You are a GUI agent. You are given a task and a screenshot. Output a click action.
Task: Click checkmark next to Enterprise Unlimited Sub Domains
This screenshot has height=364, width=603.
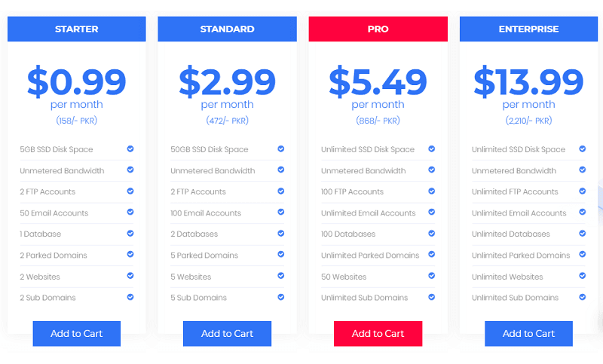coord(583,297)
